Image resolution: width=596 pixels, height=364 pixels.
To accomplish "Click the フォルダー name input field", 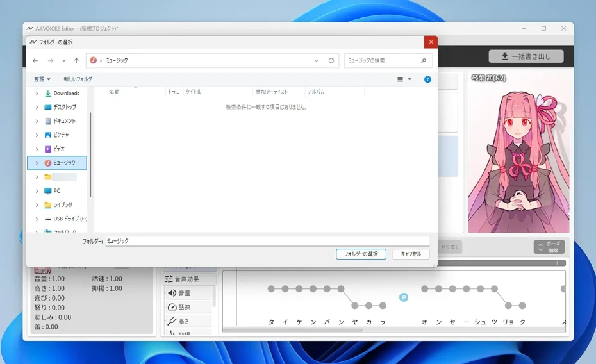I will 267,241.
